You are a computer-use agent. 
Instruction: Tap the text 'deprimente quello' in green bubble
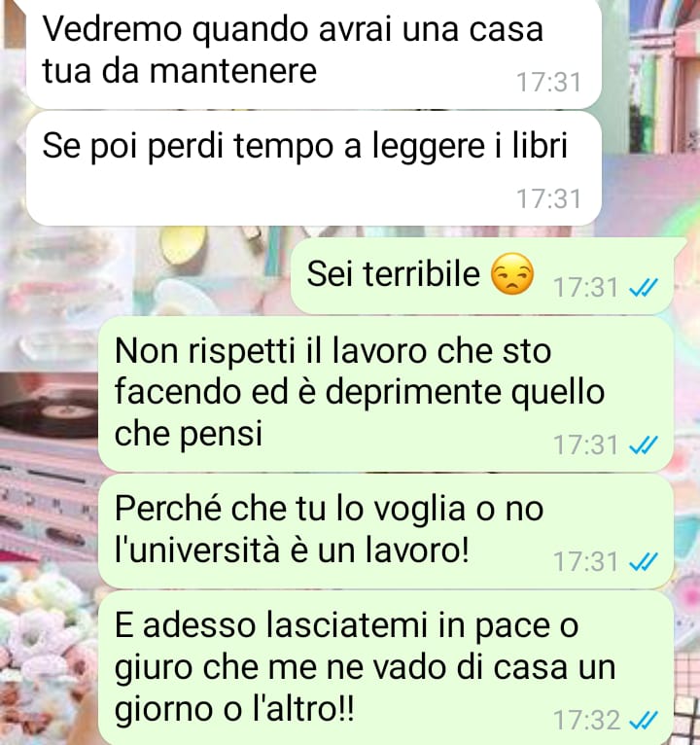point(465,394)
